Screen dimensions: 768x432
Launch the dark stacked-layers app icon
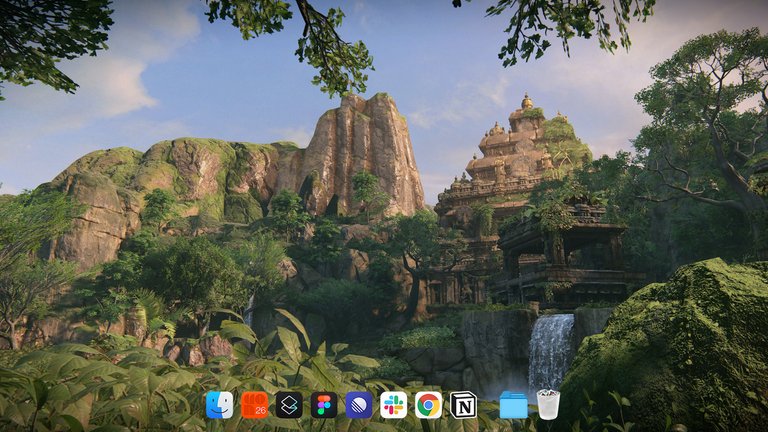289,405
